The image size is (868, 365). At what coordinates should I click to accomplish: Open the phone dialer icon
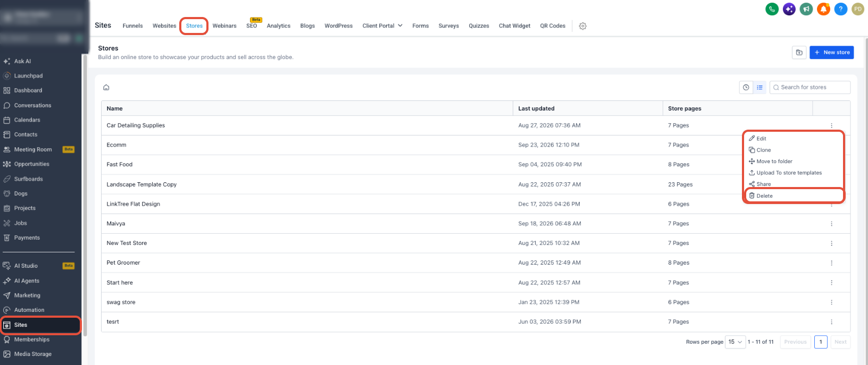pos(772,9)
